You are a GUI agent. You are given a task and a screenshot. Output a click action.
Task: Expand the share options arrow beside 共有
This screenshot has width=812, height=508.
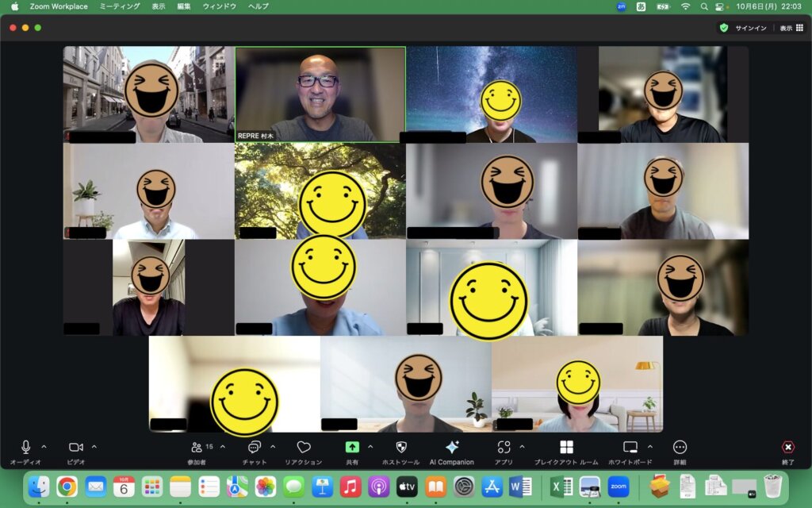click(x=370, y=446)
